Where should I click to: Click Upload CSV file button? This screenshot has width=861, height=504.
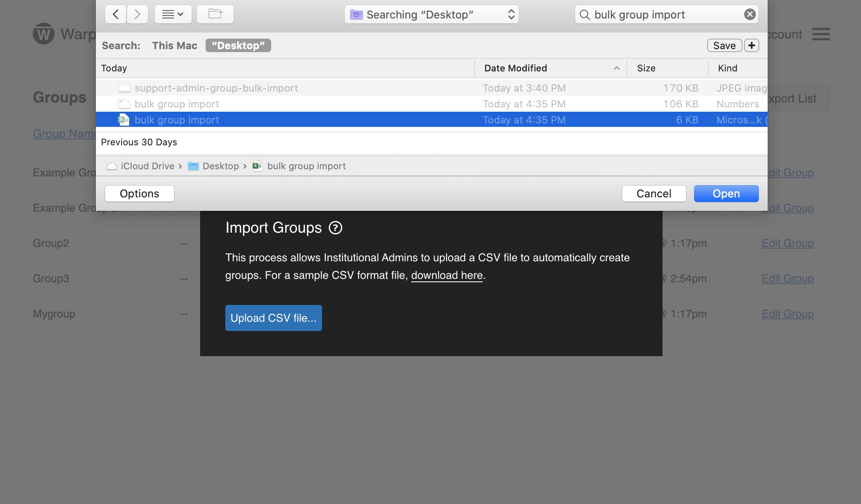coord(273,318)
